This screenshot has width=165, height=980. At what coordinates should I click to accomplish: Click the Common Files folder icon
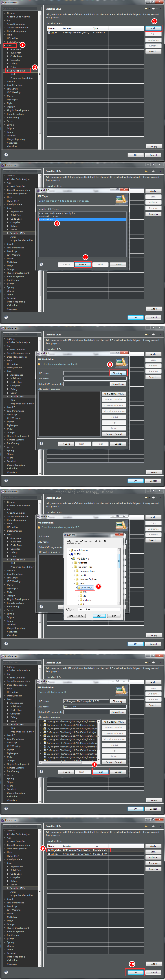tap(77, 571)
